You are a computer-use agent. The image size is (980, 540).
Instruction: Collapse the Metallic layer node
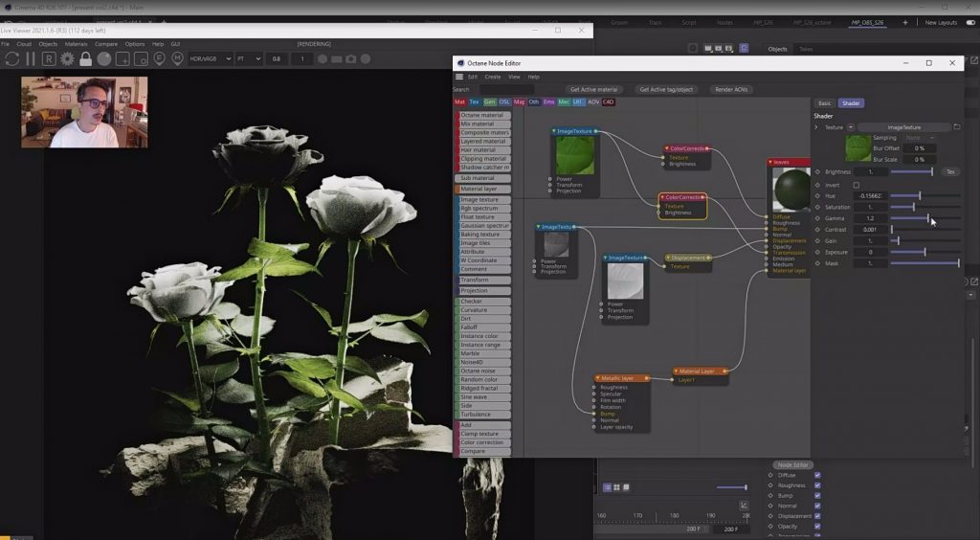[x=597, y=378]
